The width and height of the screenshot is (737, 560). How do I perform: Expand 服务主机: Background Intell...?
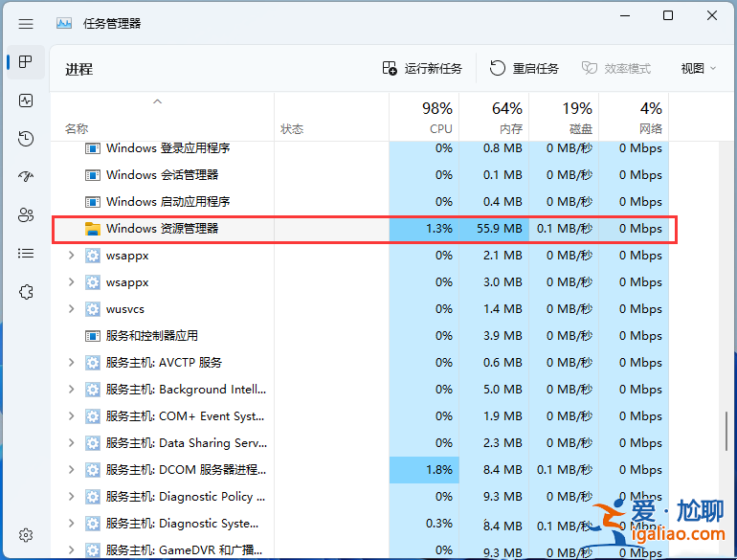[72, 390]
